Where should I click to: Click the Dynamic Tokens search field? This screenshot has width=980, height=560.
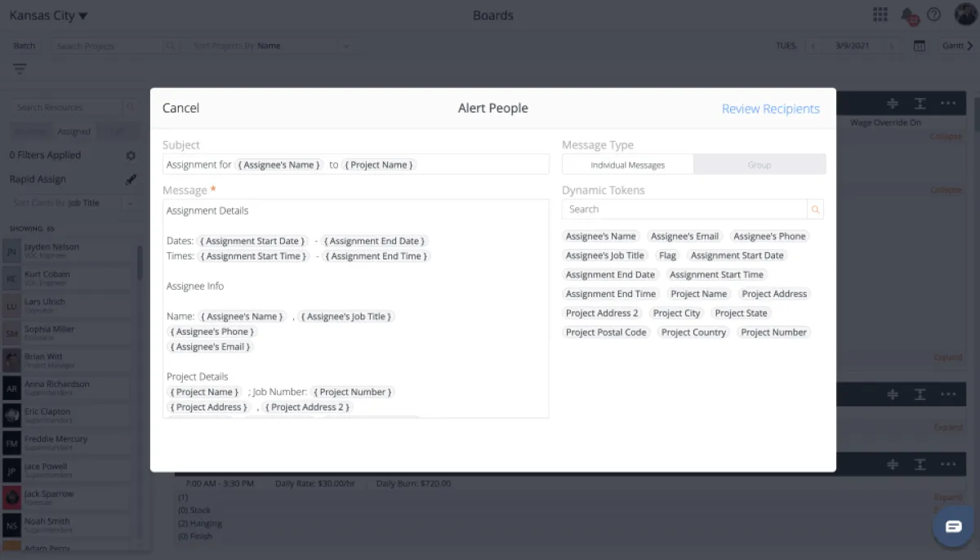[x=684, y=210]
